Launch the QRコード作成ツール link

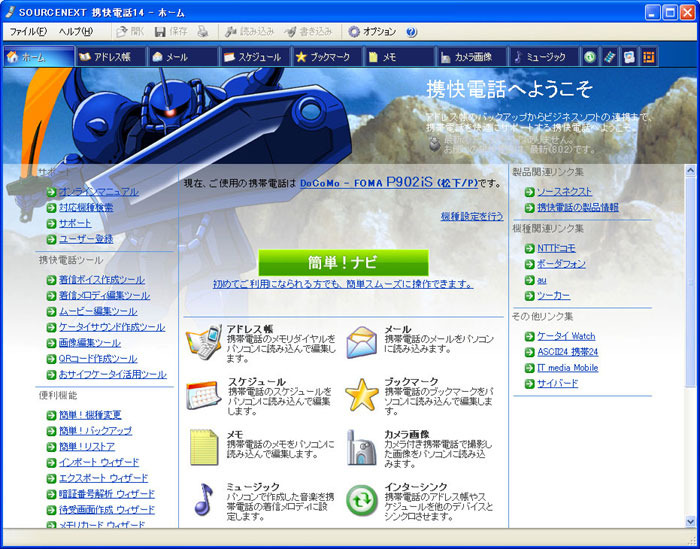pyautogui.click(x=98, y=358)
